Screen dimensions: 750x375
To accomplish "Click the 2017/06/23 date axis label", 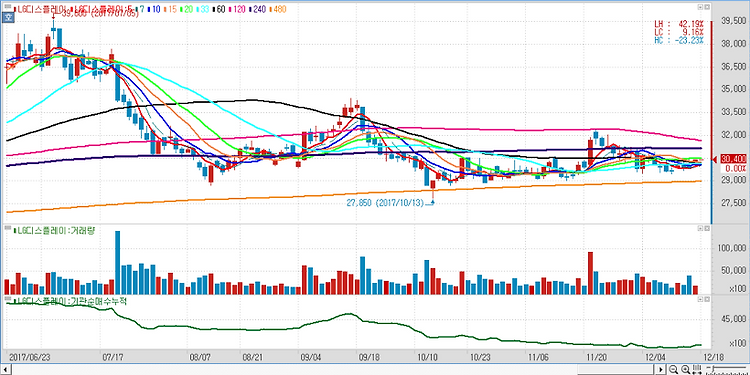I will [x=30, y=356].
